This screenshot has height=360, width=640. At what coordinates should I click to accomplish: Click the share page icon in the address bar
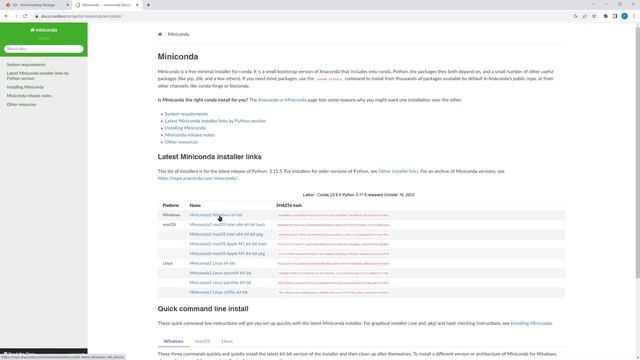pos(585,16)
